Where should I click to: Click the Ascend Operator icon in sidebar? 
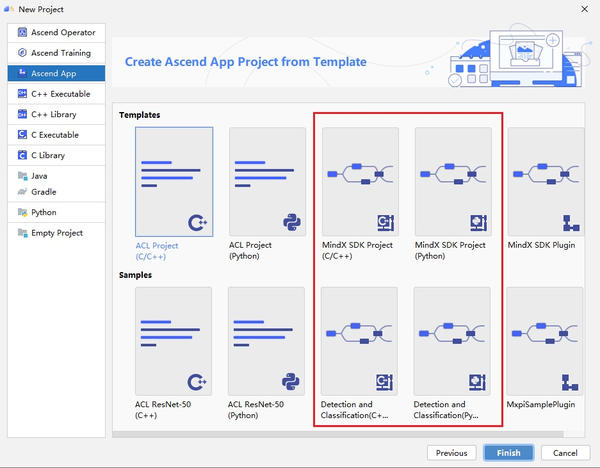coord(22,32)
